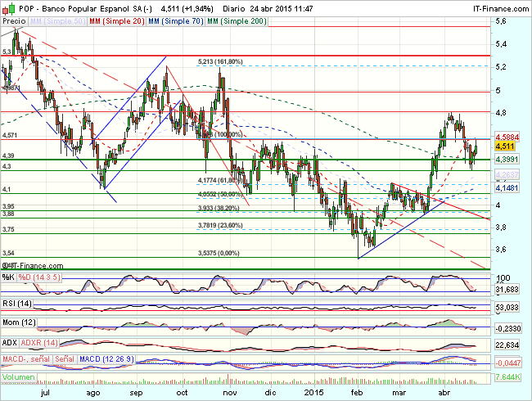The height and width of the screenshot is (401, 532).
Task: Select the Volumen panel label
Action: click(x=19, y=377)
